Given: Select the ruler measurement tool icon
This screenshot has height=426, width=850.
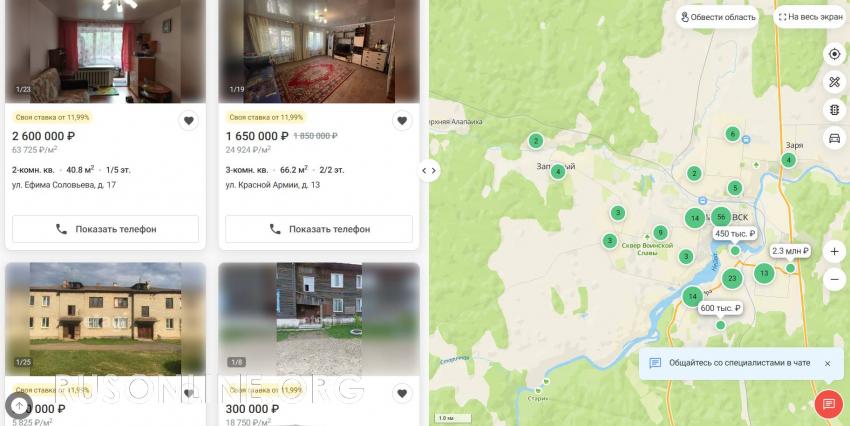Looking at the screenshot, I should tap(834, 82).
